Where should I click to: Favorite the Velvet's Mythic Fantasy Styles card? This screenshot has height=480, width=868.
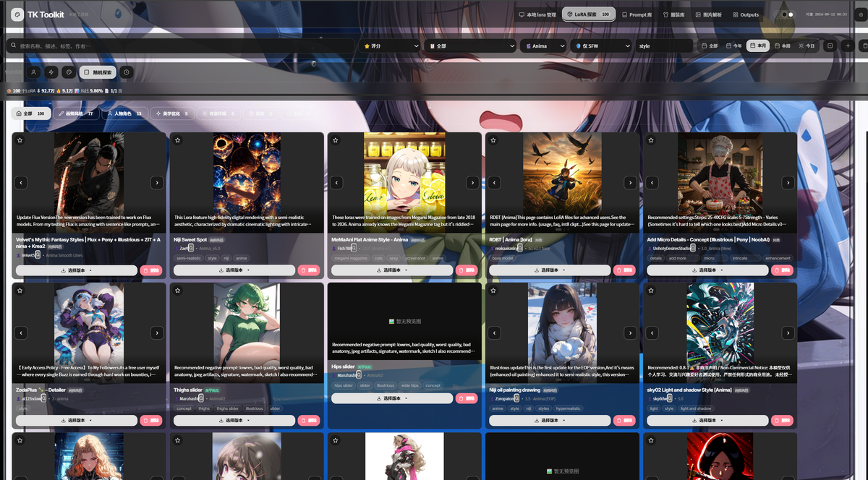point(20,140)
